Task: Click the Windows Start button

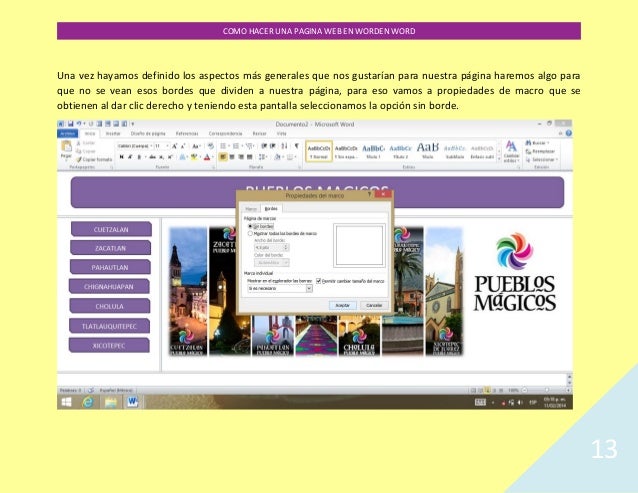Action: point(66,402)
